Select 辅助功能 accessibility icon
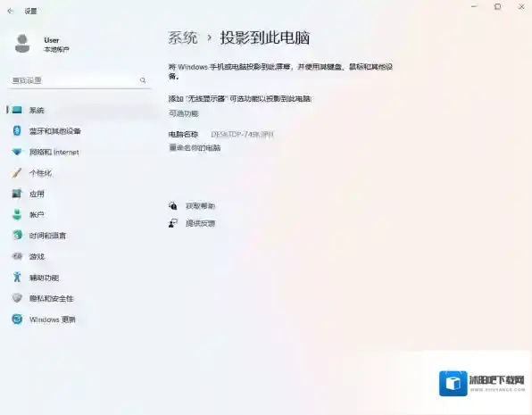Screen dimensions: 532x415 click(x=17, y=278)
